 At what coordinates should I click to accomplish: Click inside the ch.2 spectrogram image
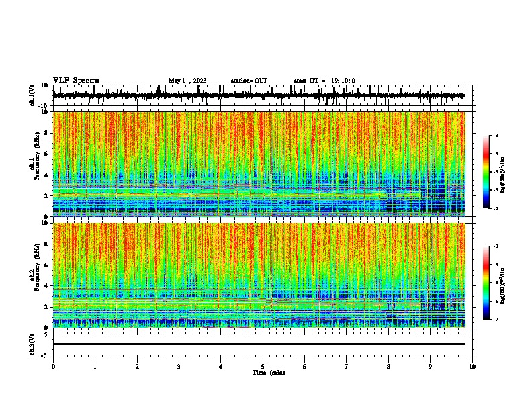coord(259,275)
